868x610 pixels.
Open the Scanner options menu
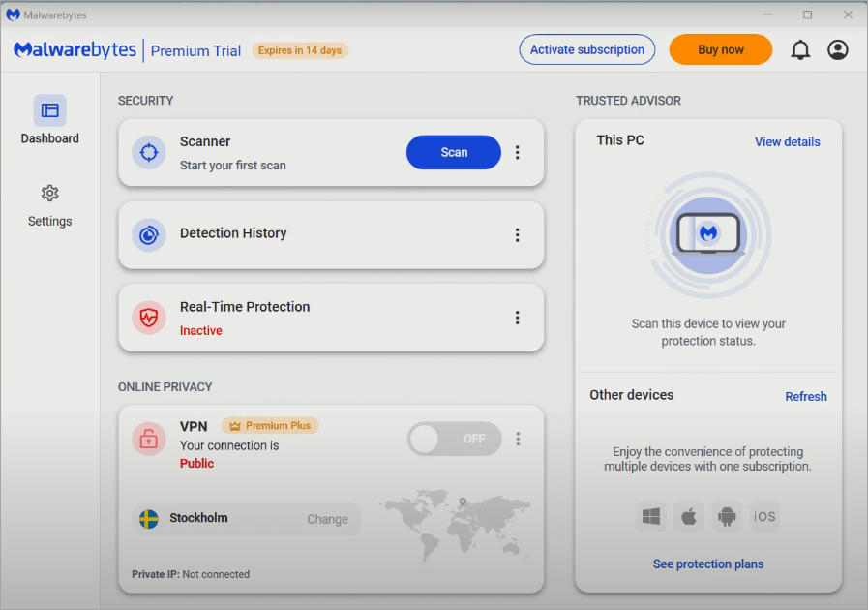(518, 152)
